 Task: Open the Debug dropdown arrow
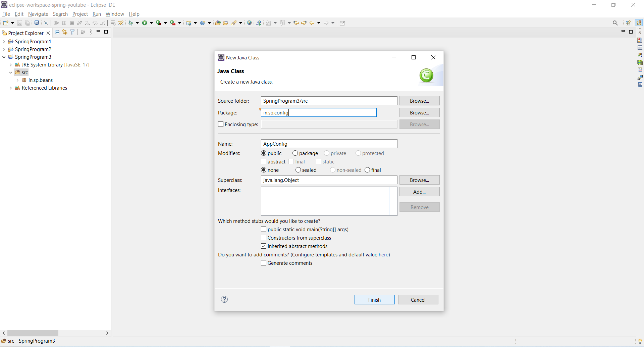(137, 23)
